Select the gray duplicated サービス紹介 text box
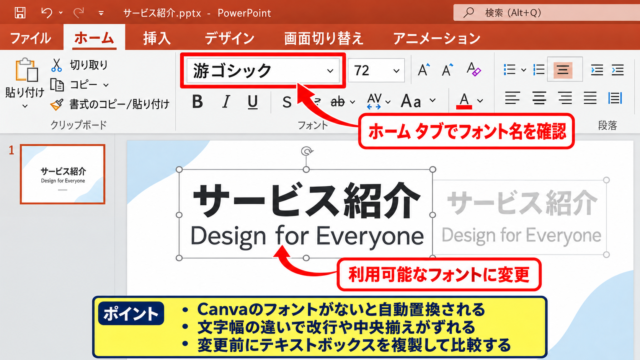Viewport: 640px width, 360px height. coord(522,203)
